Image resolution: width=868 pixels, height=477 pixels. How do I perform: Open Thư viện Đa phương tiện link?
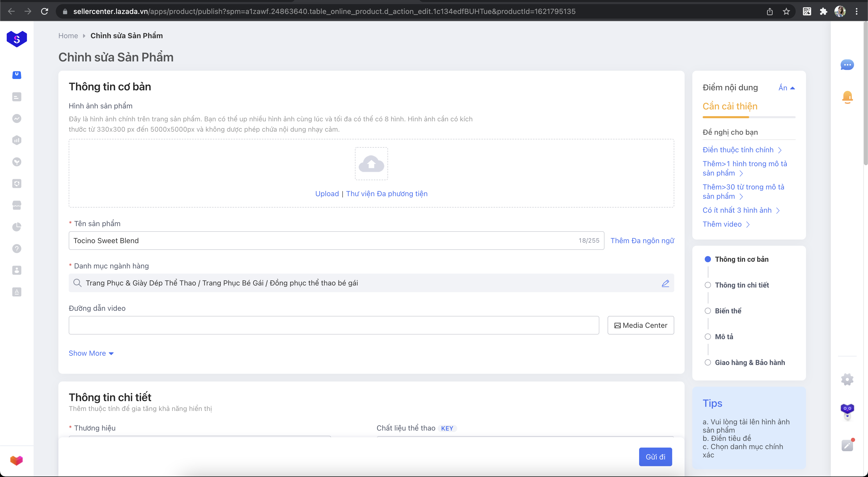pyautogui.click(x=386, y=194)
